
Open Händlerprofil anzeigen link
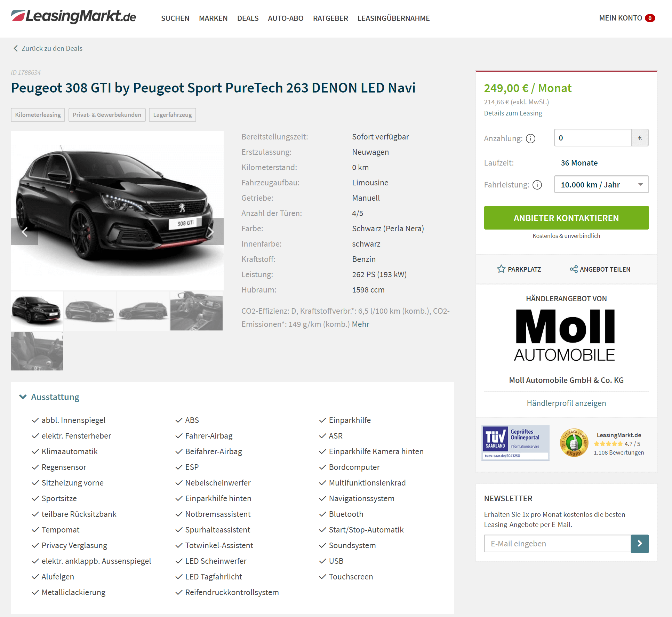coord(566,403)
